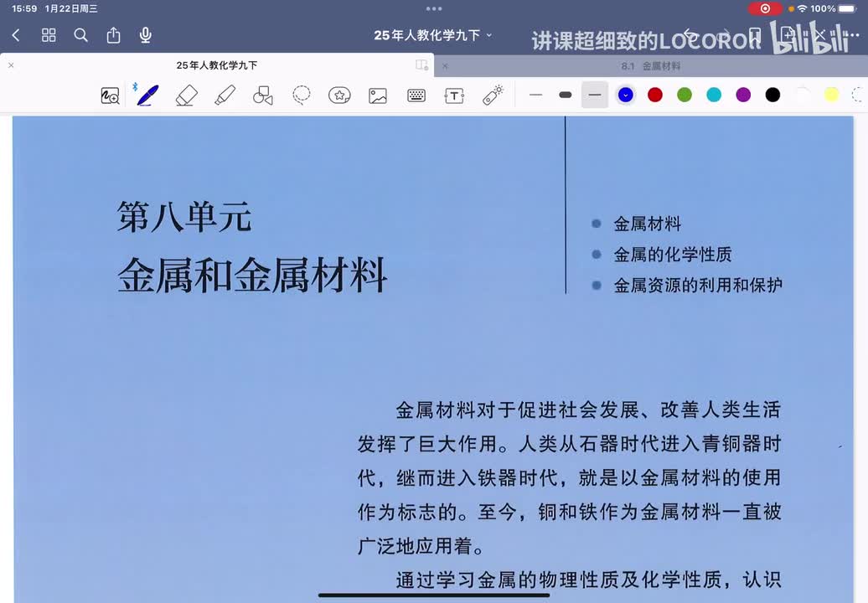The width and height of the screenshot is (868, 603).
Task: Pick the white pen color
Action: pos(802,95)
